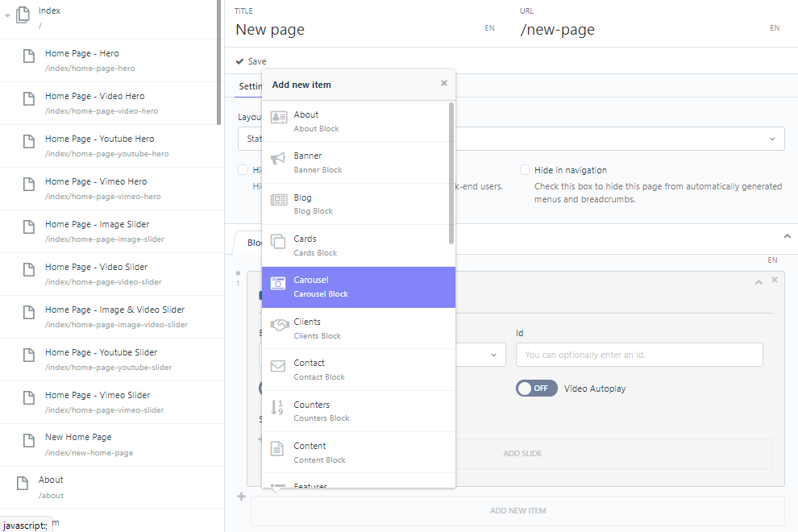The image size is (798, 532).
Task: Click the Clients handshake icon
Action: [x=280, y=324]
